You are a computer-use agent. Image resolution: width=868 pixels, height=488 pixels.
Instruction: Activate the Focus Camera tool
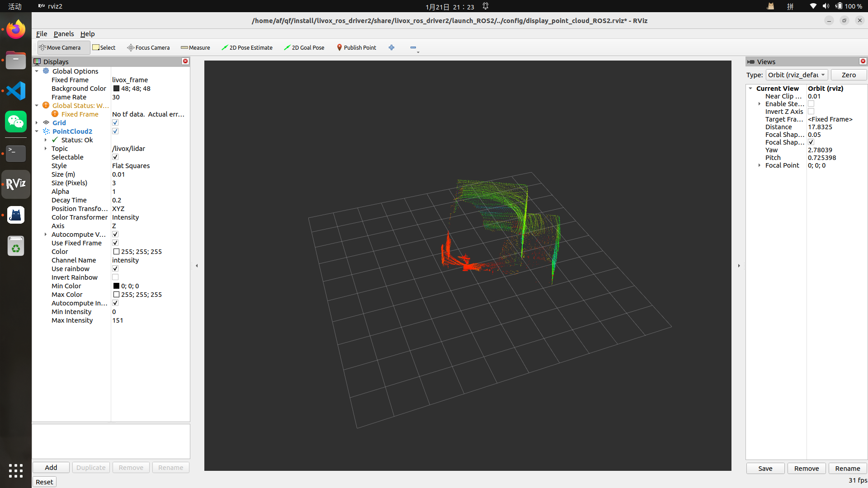[x=148, y=47]
